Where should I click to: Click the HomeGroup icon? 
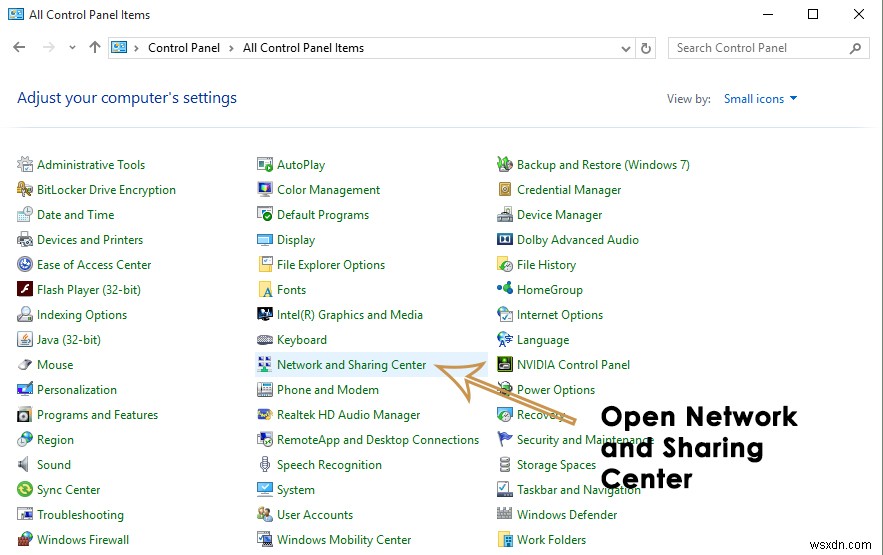[x=505, y=290]
